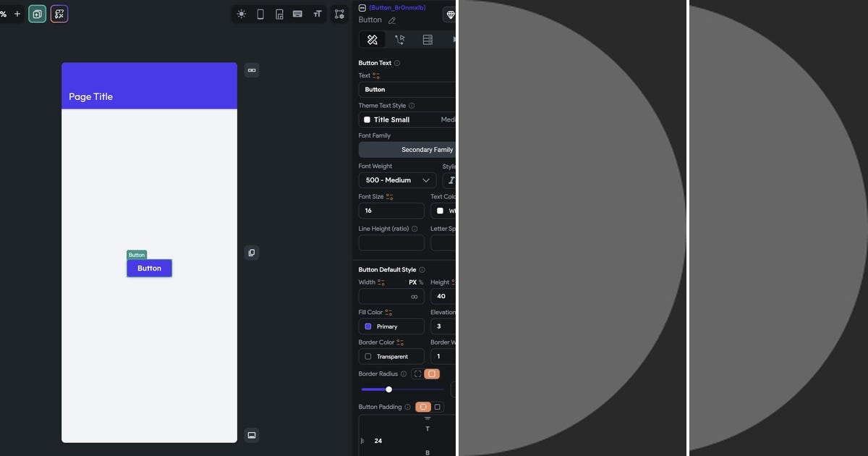868x456 pixels.
Task: Click the Button_8r0nmxlb widget name link
Action: coord(397,8)
